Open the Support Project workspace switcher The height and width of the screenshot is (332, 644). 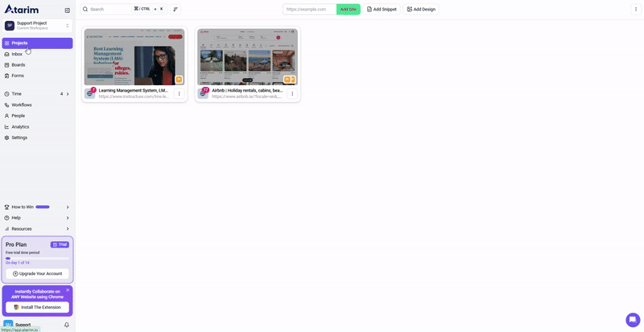coord(37,26)
